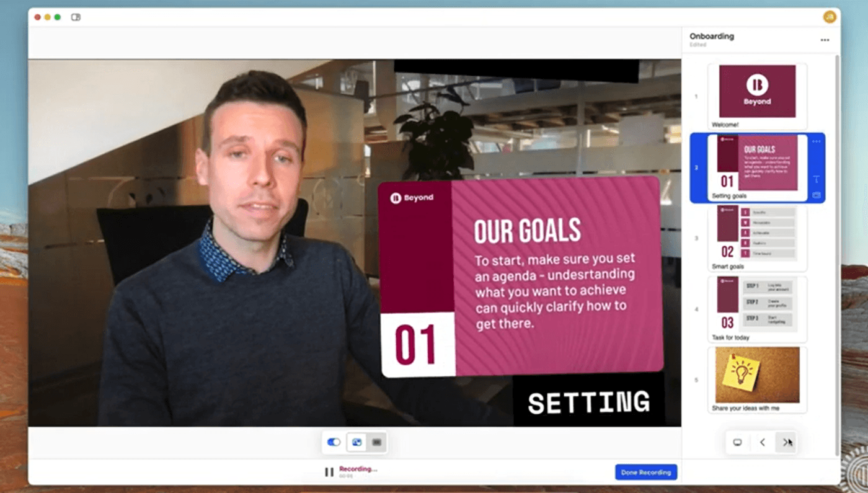The width and height of the screenshot is (868, 493).
Task: Select the Task for today slide
Action: coord(757,309)
